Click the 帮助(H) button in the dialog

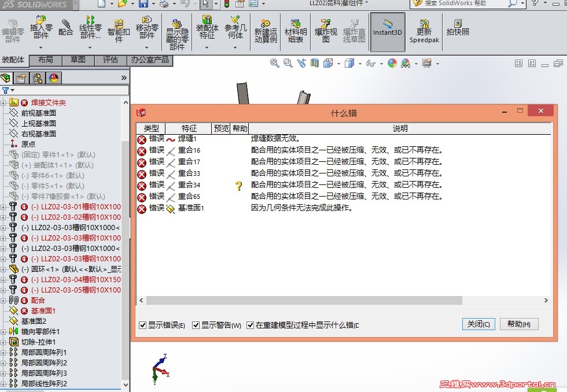pos(519,324)
